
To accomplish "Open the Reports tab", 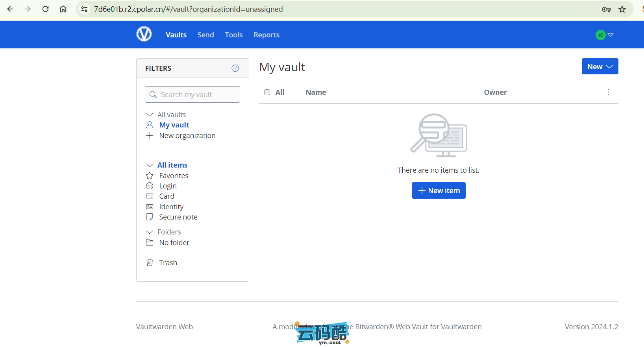I will 266,35.
